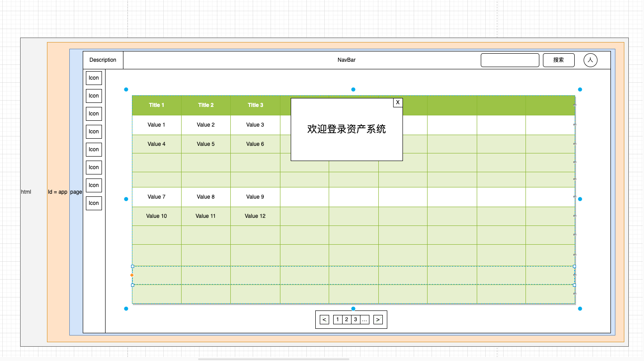Click the bottommost Icon box in sidebar
Viewport: 644px width, 361px height.
point(94,203)
